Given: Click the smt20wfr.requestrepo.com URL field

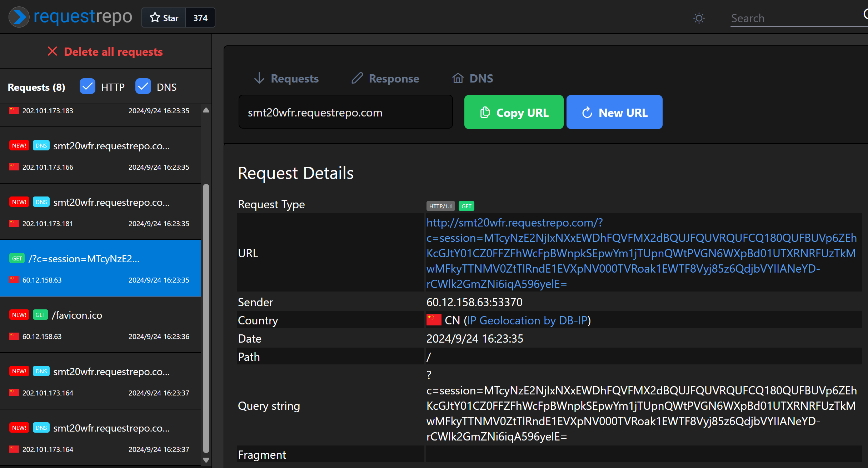Looking at the screenshot, I should (x=345, y=112).
